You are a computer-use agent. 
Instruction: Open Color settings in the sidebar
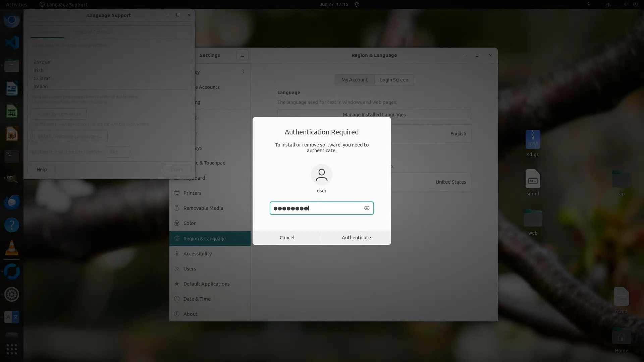[190, 223]
